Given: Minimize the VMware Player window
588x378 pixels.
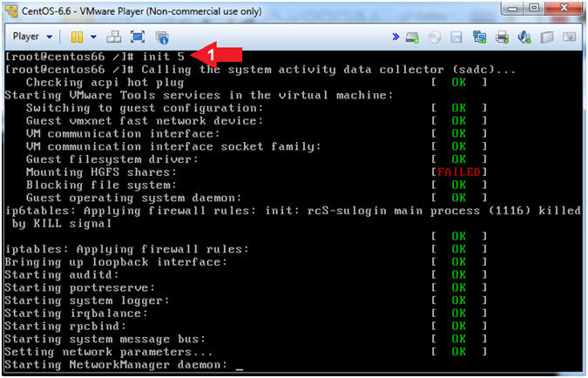Looking at the screenshot, I should 512,8.
